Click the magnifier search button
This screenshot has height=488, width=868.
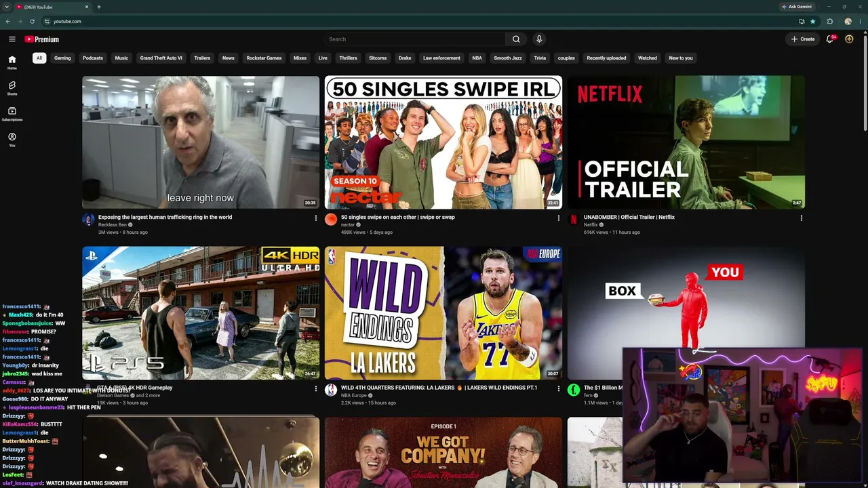pyautogui.click(x=516, y=39)
